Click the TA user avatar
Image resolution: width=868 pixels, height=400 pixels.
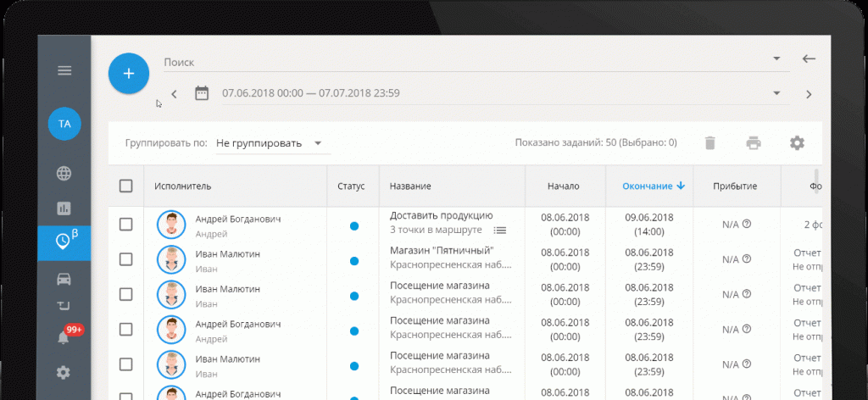click(x=64, y=124)
